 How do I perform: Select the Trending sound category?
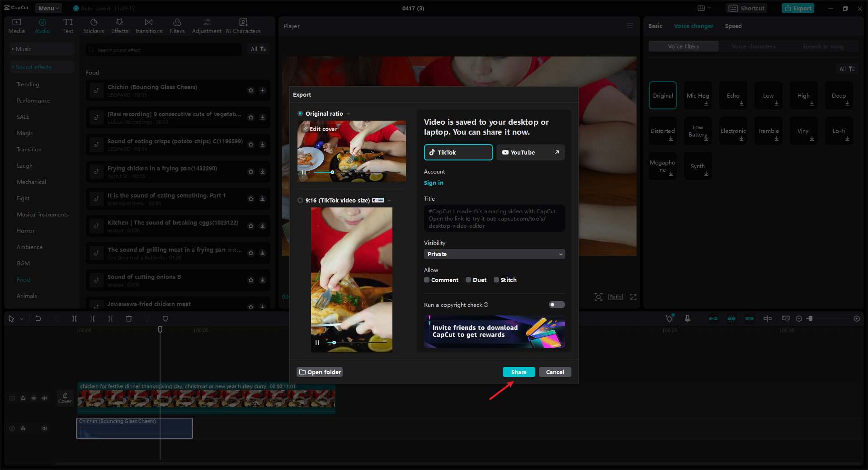pyautogui.click(x=28, y=85)
